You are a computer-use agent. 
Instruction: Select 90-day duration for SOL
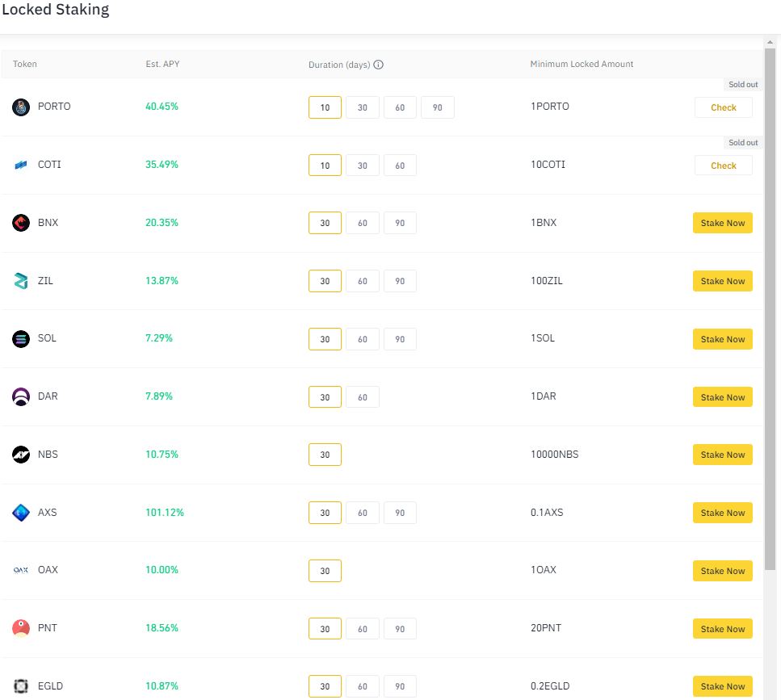(x=400, y=339)
